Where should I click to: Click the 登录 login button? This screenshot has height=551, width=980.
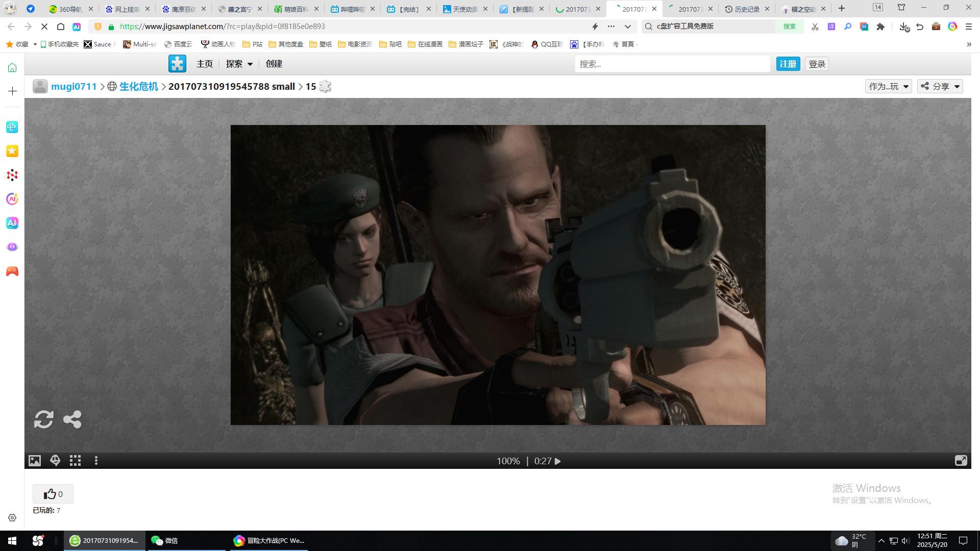click(817, 64)
